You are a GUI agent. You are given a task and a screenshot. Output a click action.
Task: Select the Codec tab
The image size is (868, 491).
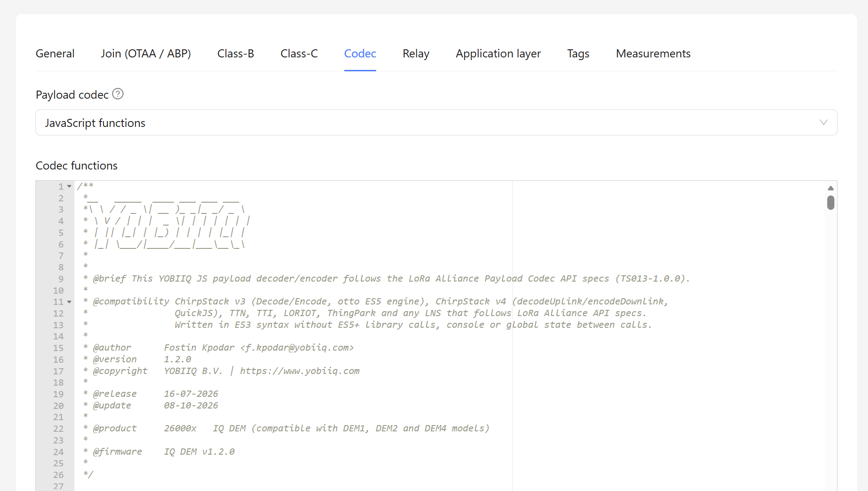[360, 53]
